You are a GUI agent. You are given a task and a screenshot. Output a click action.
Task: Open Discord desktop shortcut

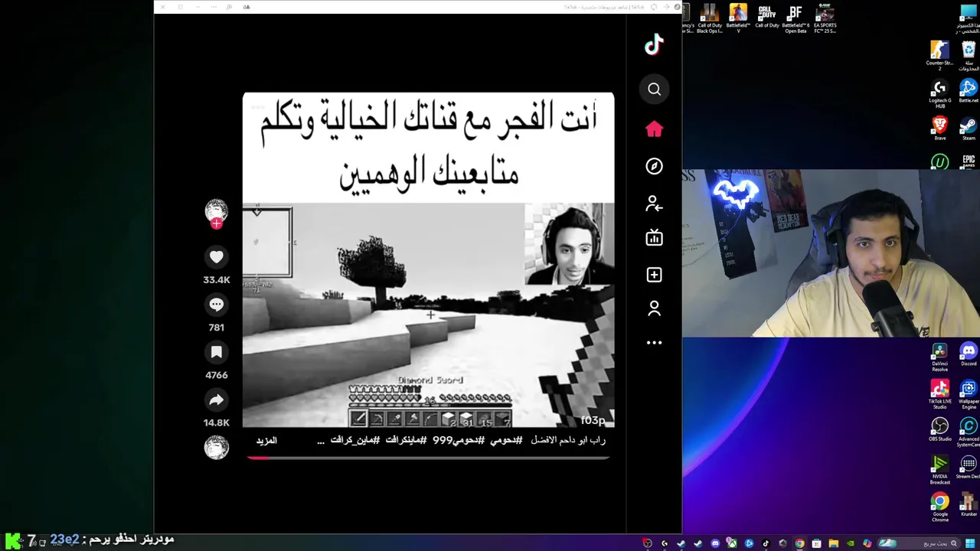(969, 354)
